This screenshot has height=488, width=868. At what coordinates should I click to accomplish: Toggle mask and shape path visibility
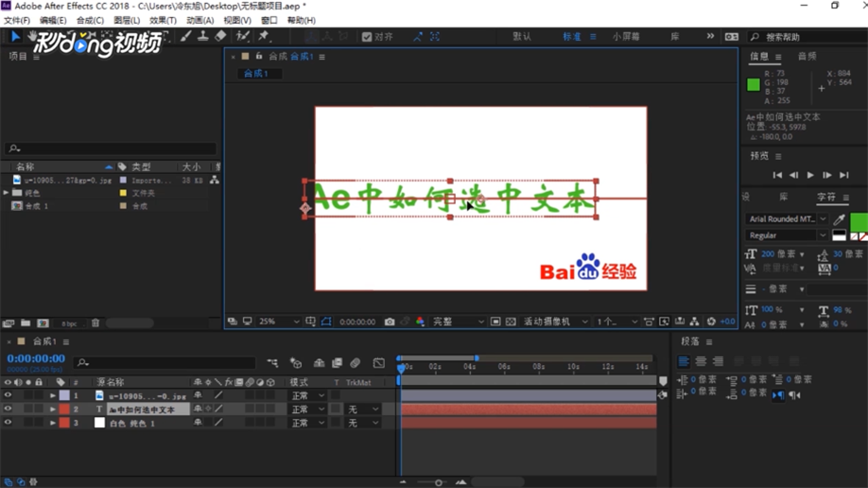coord(326,322)
